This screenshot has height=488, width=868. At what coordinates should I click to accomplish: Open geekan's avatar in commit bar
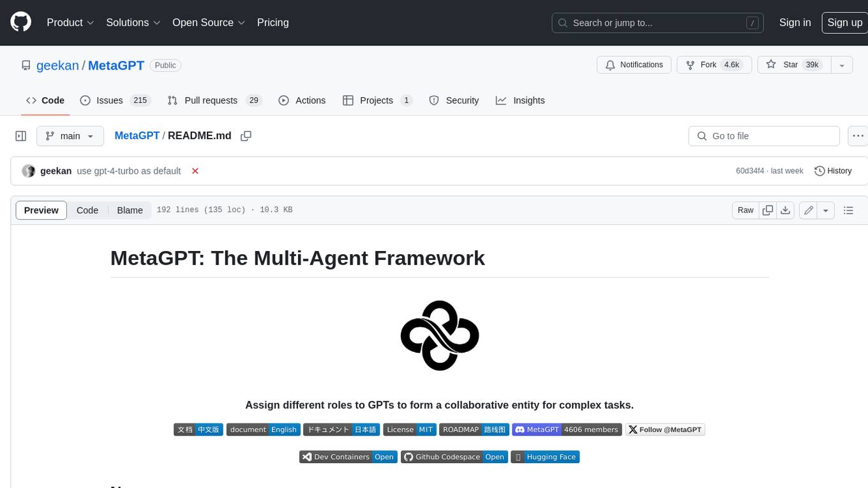coord(28,171)
